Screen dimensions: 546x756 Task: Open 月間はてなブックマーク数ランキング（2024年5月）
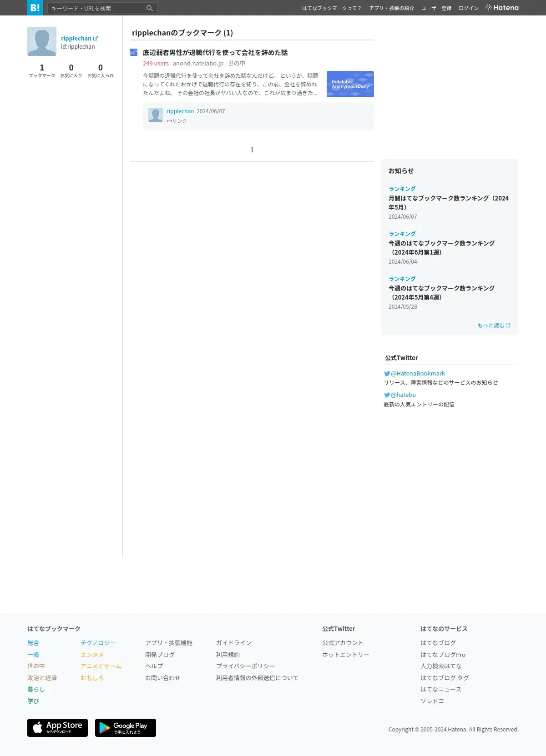coord(449,203)
